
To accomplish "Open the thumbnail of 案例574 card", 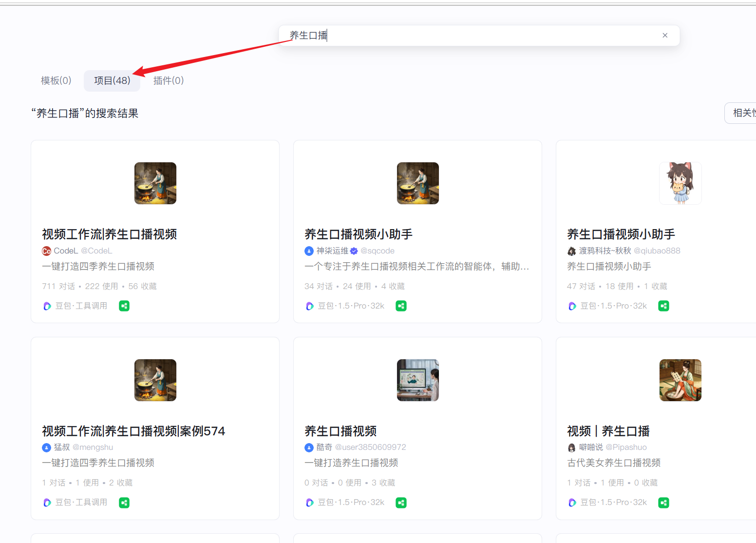I will (x=155, y=380).
